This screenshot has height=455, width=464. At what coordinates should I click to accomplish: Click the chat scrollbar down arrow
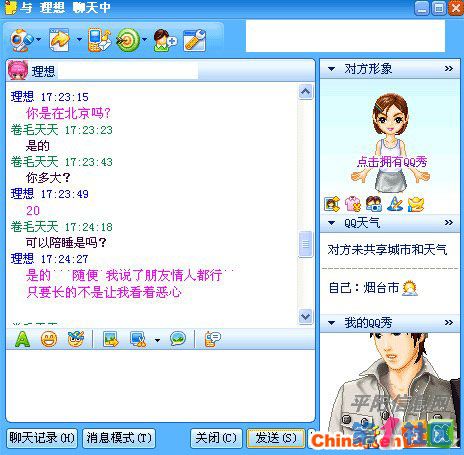(306, 316)
